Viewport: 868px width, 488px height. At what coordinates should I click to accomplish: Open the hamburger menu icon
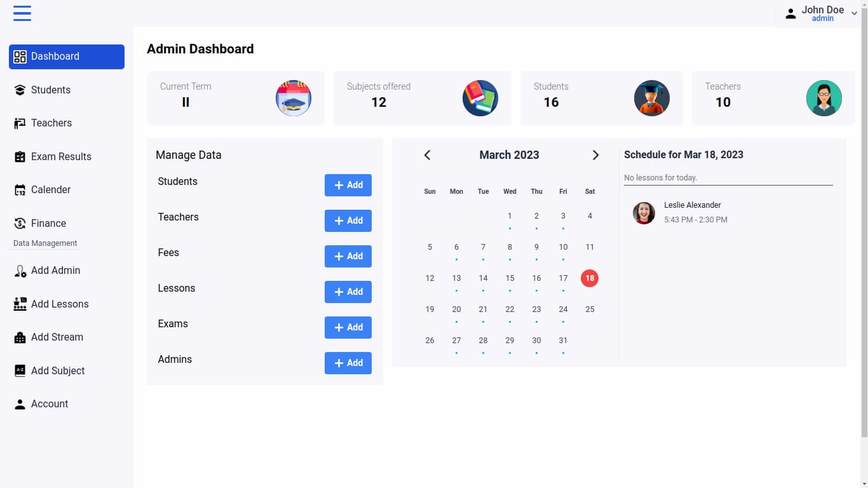click(x=22, y=13)
